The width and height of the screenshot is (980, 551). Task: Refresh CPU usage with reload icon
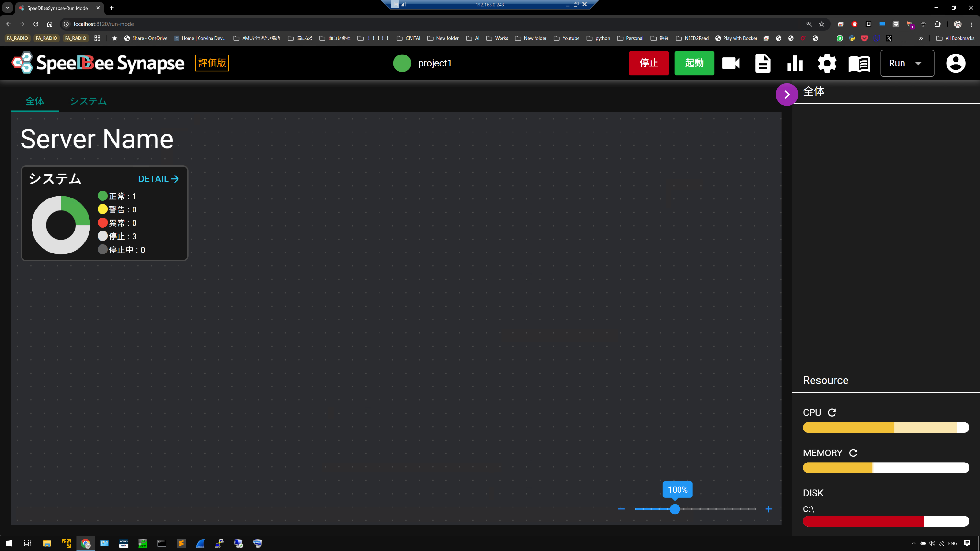[x=832, y=412]
